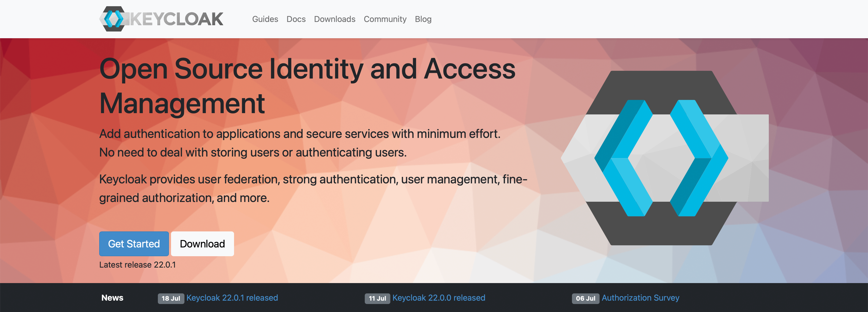Visit the Blog from the navbar
This screenshot has height=312, width=868.
(423, 19)
